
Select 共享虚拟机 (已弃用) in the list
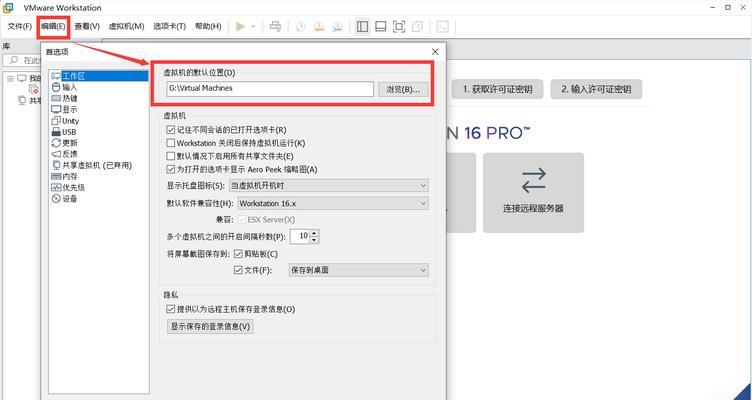(91, 165)
